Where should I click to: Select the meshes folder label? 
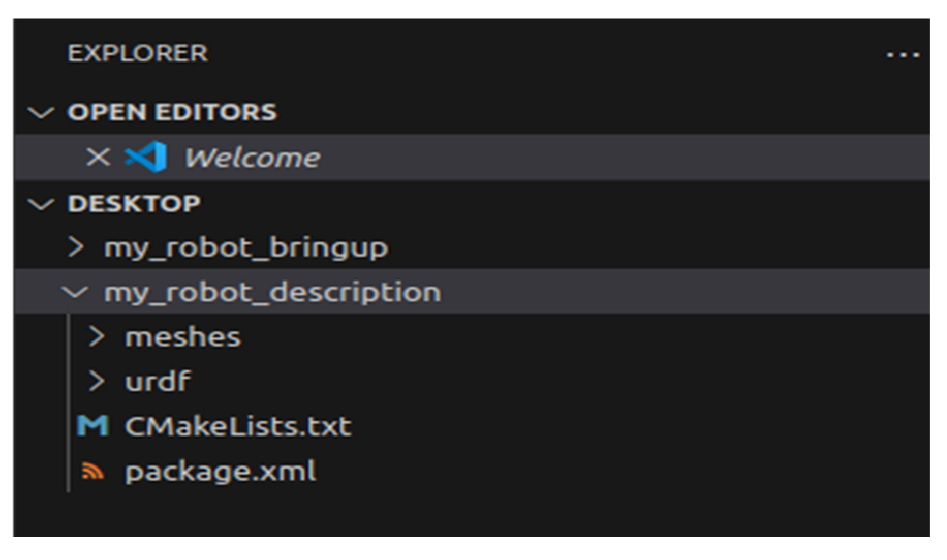[183, 337]
